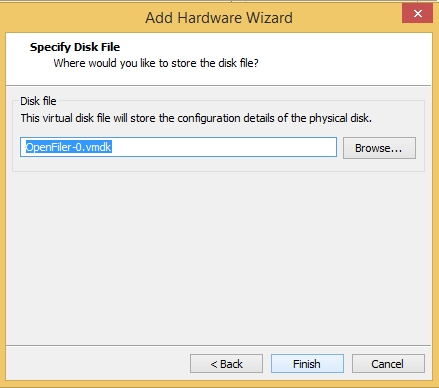This screenshot has height=388, width=439.
Task: Finish the Add Hardware Wizard
Action: pyautogui.click(x=307, y=364)
